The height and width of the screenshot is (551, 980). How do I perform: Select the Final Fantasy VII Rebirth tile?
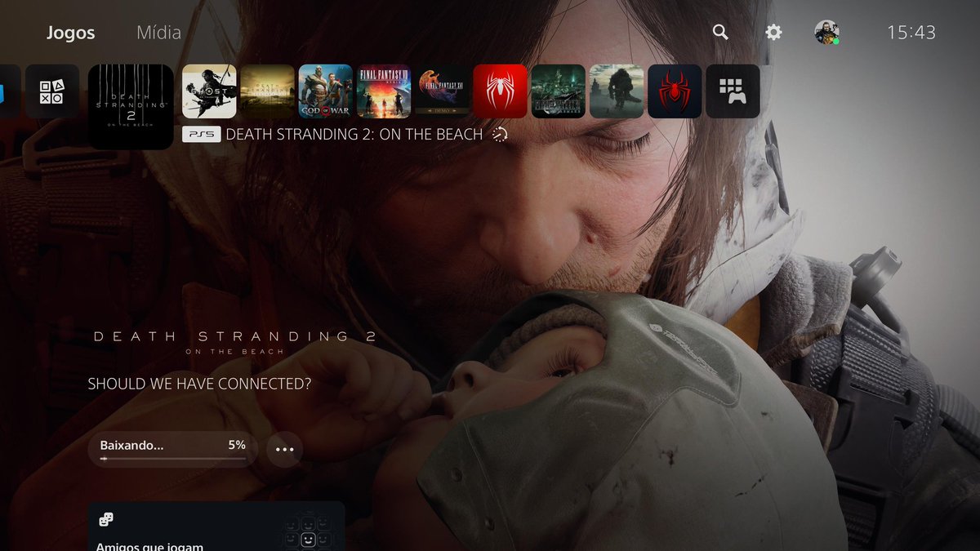(x=384, y=91)
